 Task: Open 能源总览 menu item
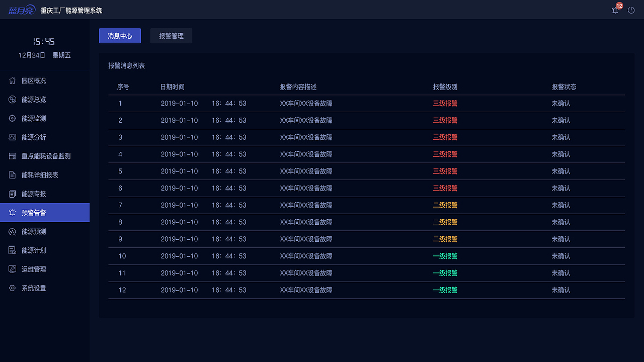pos(45,100)
